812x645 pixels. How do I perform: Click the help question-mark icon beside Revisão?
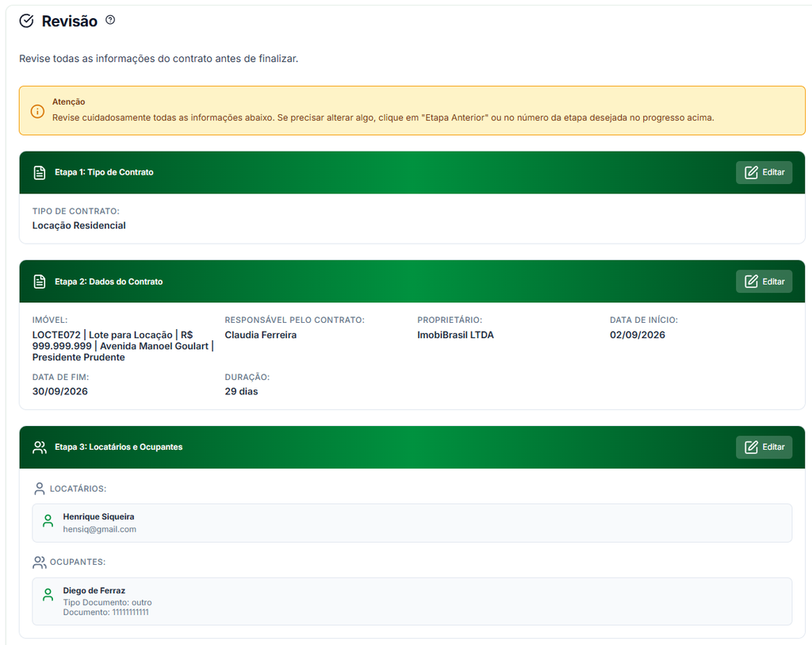pyautogui.click(x=110, y=20)
